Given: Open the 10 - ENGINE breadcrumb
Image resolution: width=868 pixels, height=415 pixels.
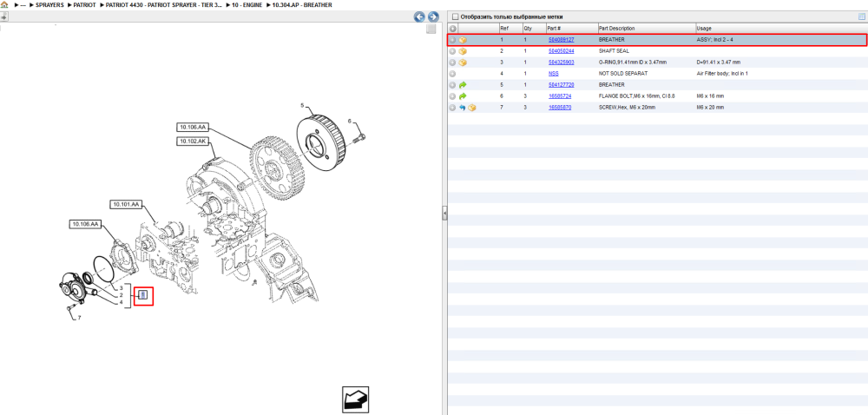Looking at the screenshot, I should (x=247, y=4).
